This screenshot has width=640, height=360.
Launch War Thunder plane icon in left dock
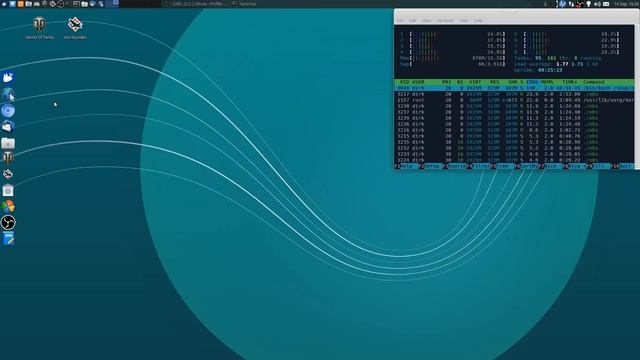pos(8,174)
